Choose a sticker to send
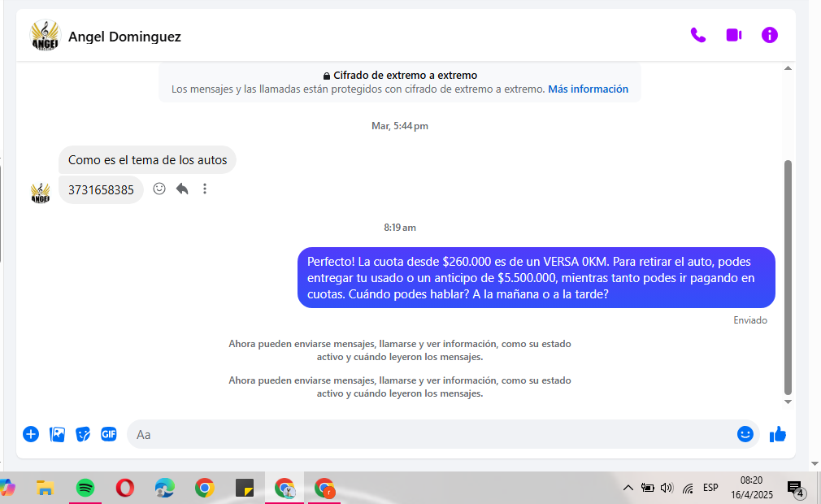The height and width of the screenshot is (504, 821). point(83,434)
